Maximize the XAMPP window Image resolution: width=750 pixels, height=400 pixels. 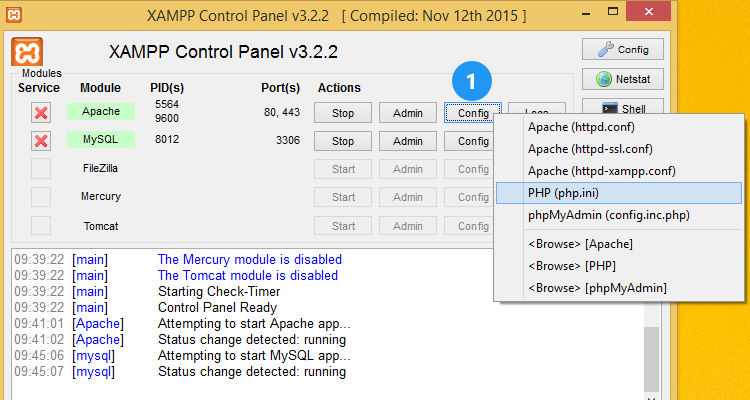[612, 11]
